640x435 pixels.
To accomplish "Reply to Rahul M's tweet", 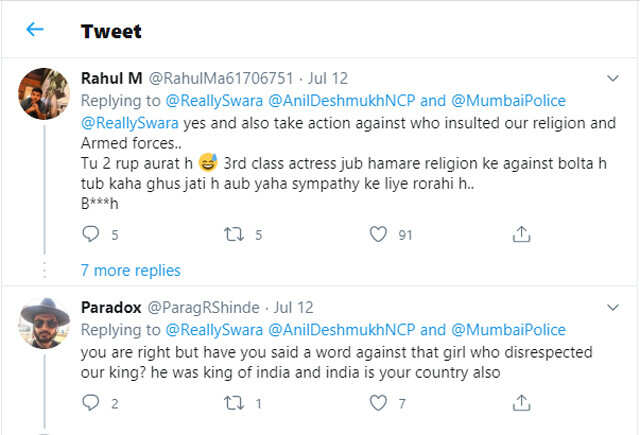I will 91,235.
